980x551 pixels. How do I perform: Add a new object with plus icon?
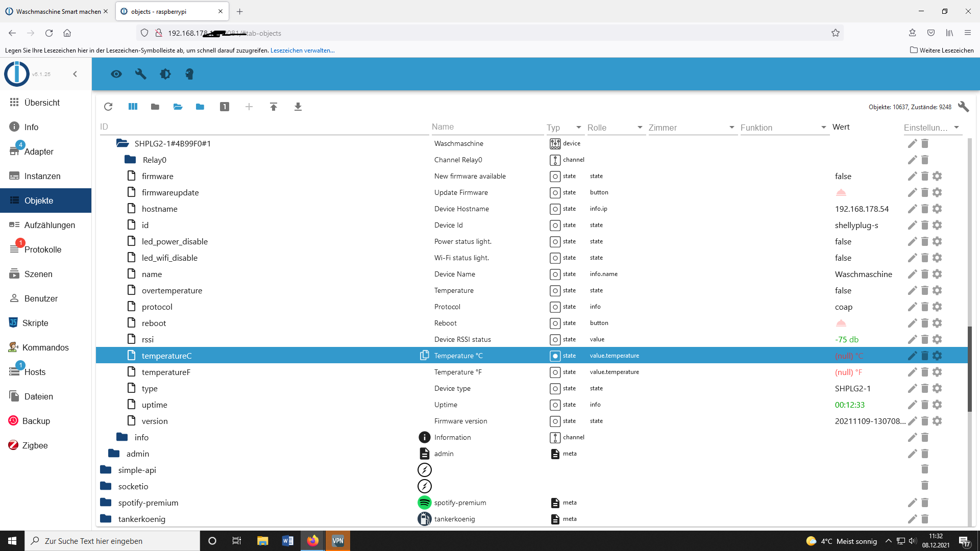coord(249,107)
